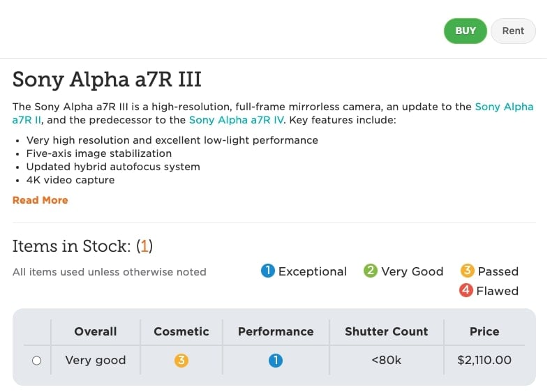550x392 pixels.
Task: Click the Overall column header
Action: [96, 331]
